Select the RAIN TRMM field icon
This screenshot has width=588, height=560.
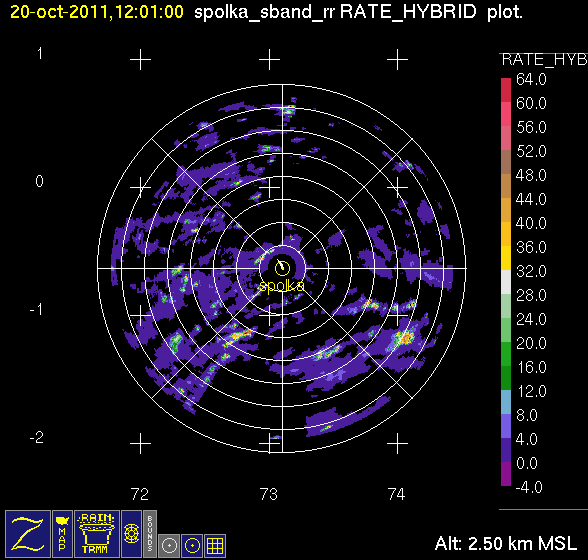[97, 534]
